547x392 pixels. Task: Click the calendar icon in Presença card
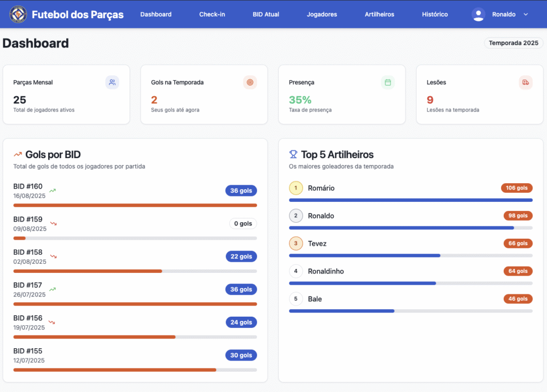point(388,82)
